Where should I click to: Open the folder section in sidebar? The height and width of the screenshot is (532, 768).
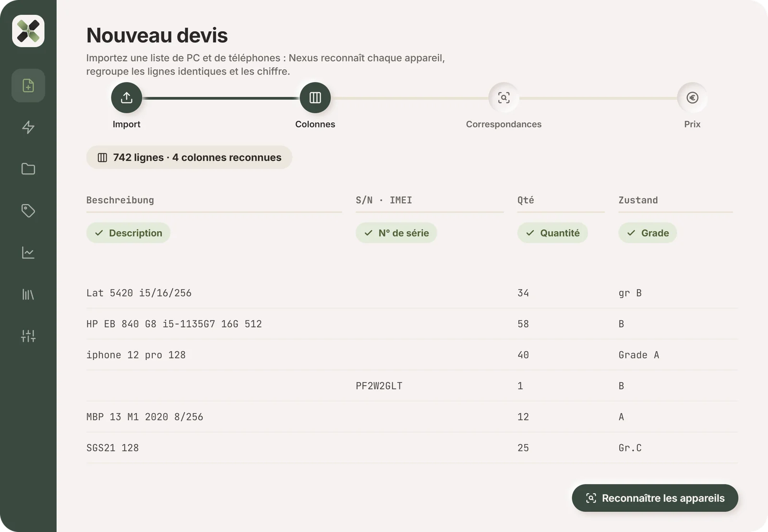click(28, 169)
